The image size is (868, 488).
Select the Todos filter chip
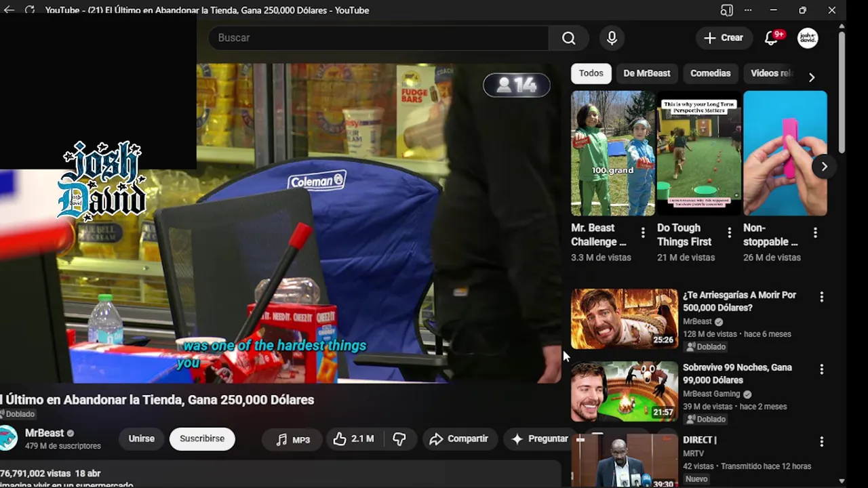(591, 73)
